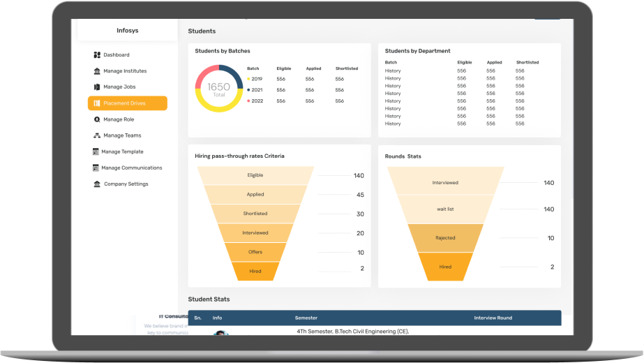The image size is (644, 363).
Task: Open the Manage Role menu item
Action: (119, 119)
